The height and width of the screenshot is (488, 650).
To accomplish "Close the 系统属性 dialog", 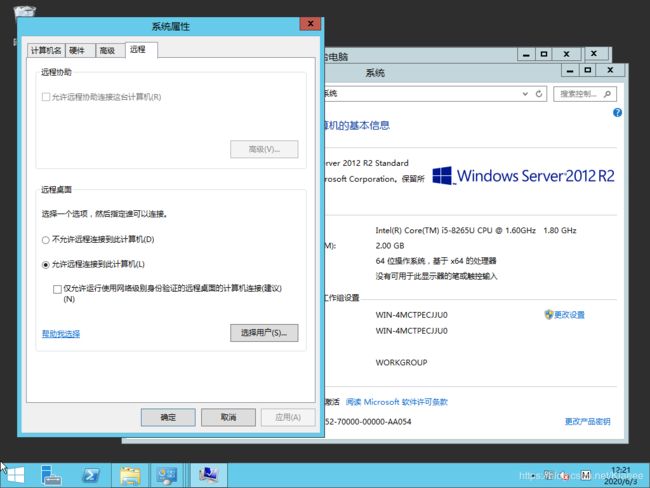I will 310,24.
